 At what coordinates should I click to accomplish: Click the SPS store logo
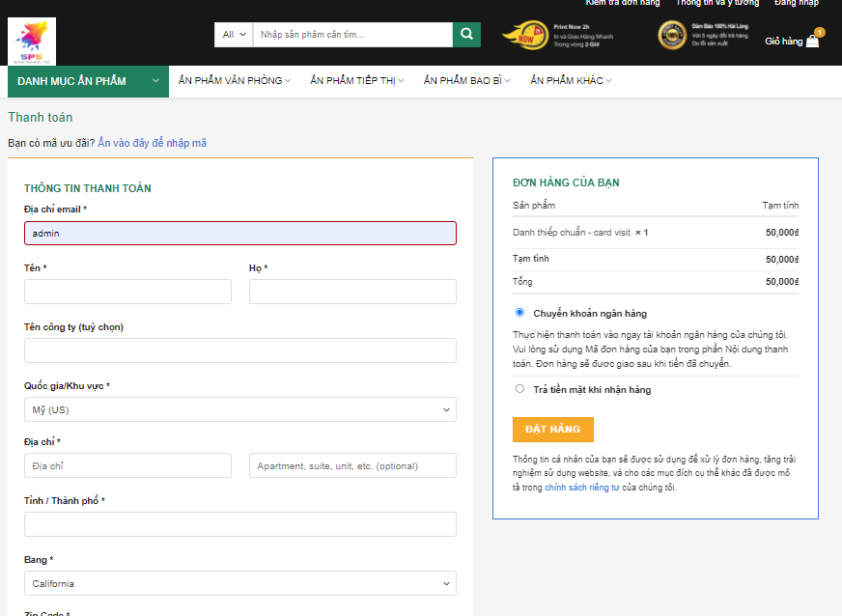click(x=32, y=42)
